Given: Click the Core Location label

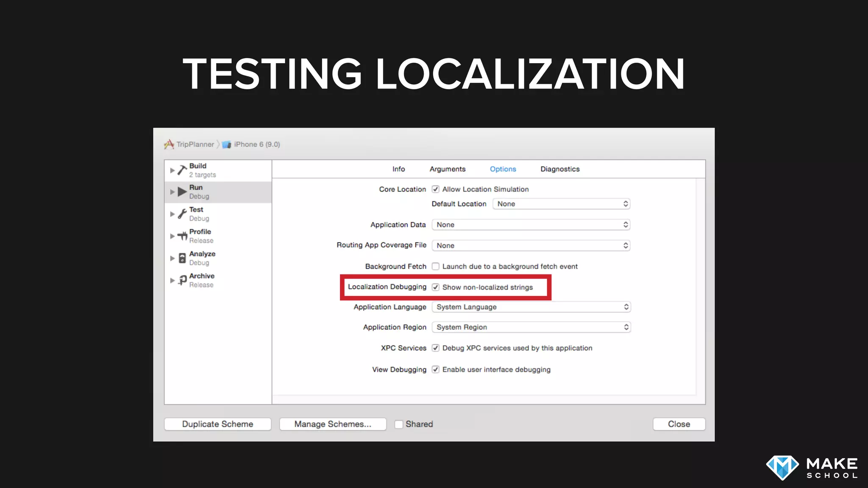Looking at the screenshot, I should 402,189.
